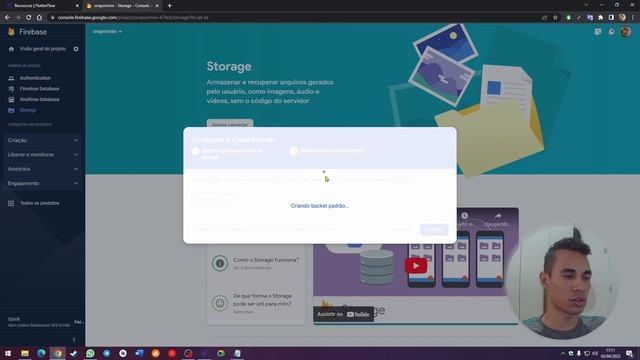The image size is (640, 360).
Task: Click the browser home button
Action: [x=39, y=18]
